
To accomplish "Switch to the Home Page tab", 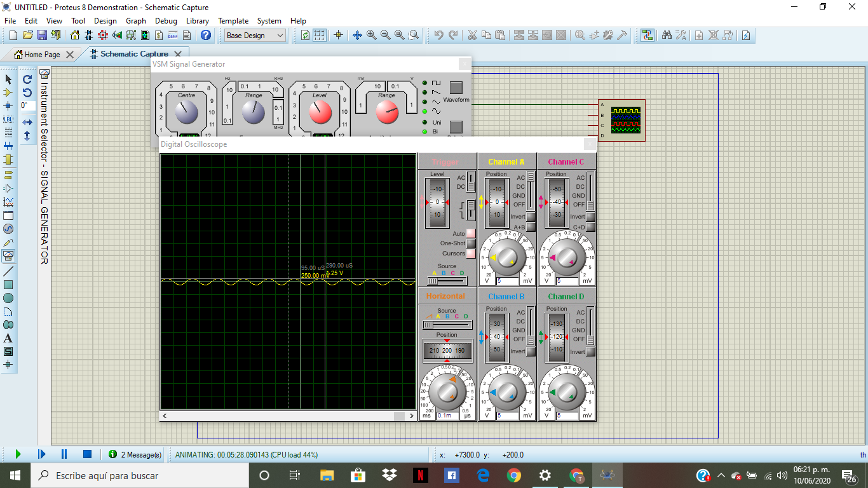I will [x=43, y=55].
